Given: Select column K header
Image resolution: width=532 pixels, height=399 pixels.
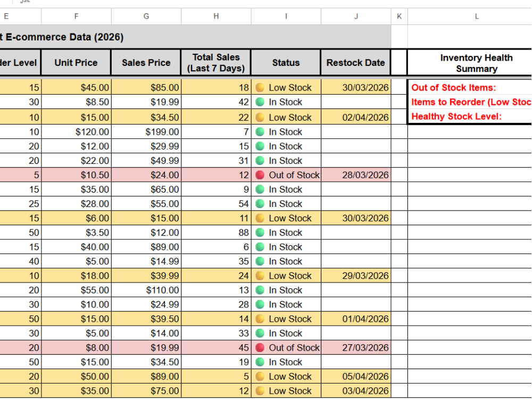Looking at the screenshot, I should (x=400, y=16).
